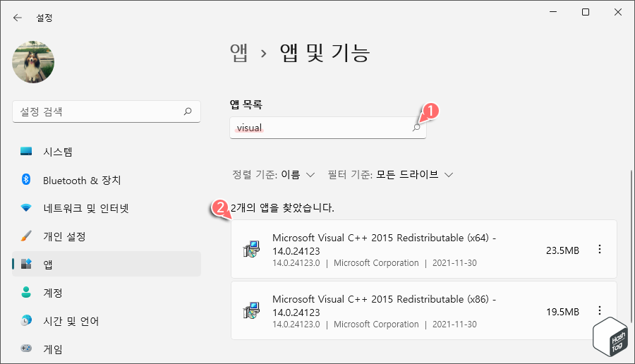Viewport: 635px width, 364px height.
Task: Select the paintbrush 개인 설정 icon
Action: (26, 236)
